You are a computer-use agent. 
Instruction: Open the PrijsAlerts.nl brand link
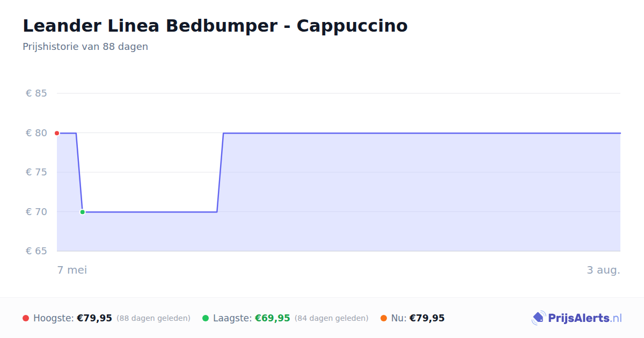(x=577, y=318)
